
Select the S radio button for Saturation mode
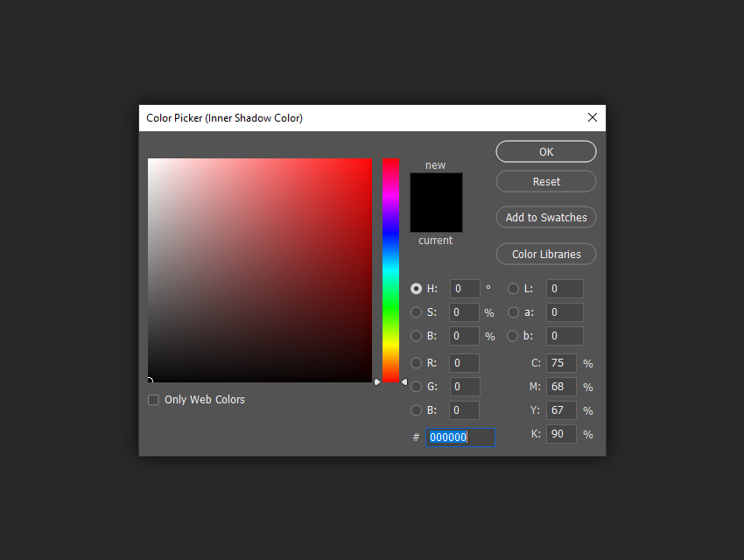point(417,312)
